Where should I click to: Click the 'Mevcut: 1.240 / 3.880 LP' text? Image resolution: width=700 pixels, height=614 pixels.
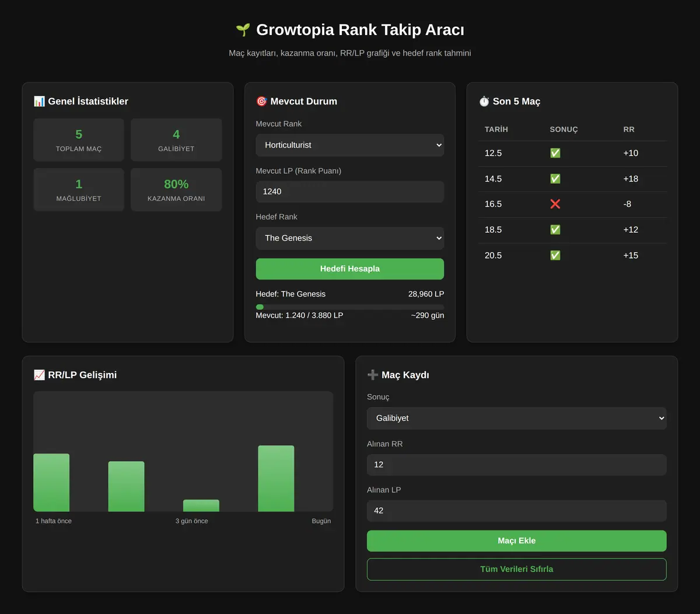[299, 315]
